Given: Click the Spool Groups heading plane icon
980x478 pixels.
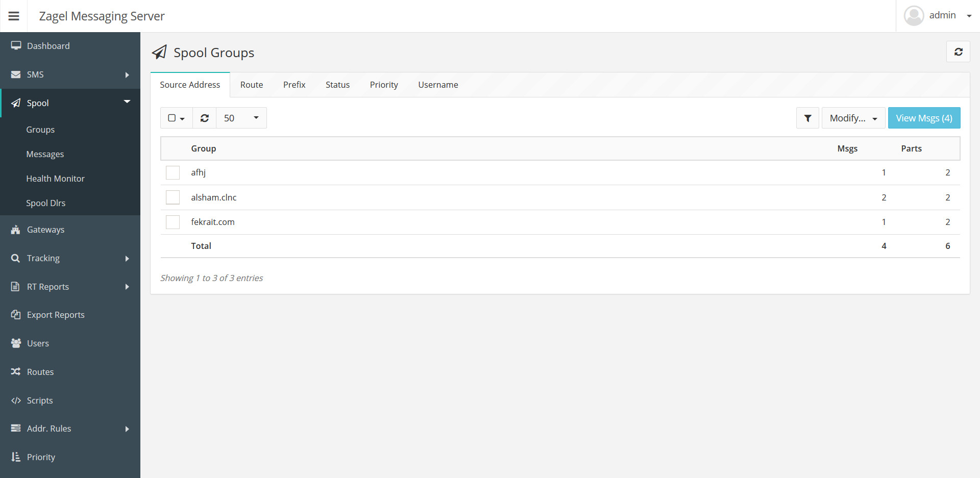Looking at the screenshot, I should tap(159, 52).
